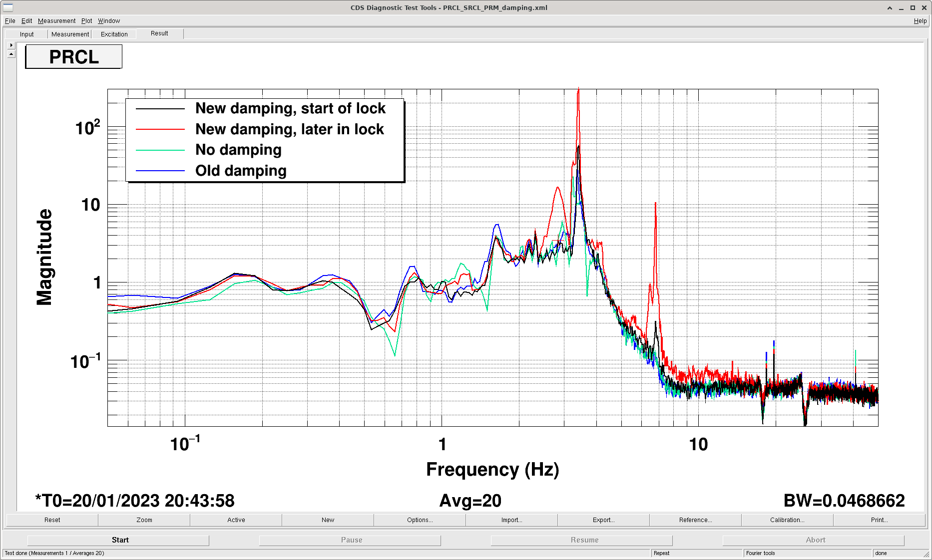Viewport: 932px width, 560px height.
Task: Open the window menu icon in title bar
Action: pyautogui.click(x=8, y=7)
